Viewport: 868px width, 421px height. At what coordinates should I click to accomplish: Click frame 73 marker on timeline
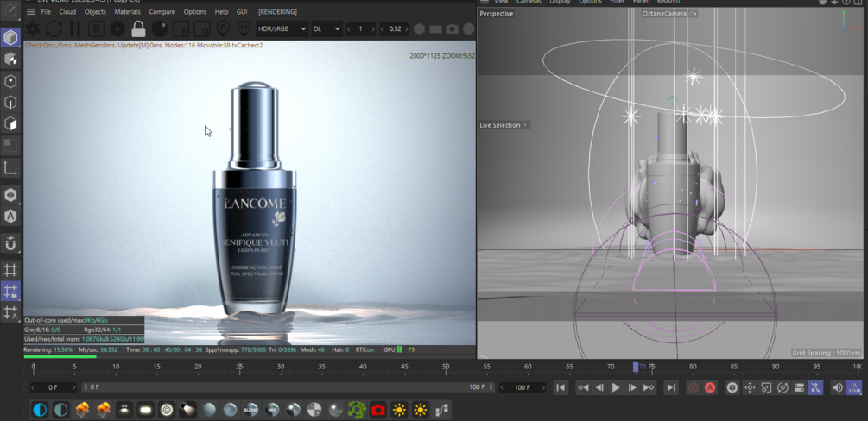coord(637,367)
